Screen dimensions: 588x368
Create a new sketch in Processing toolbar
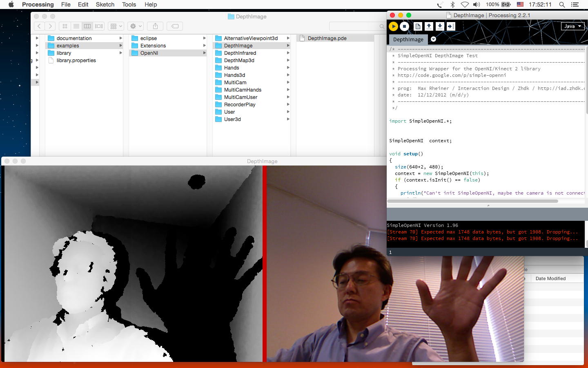coord(418,26)
